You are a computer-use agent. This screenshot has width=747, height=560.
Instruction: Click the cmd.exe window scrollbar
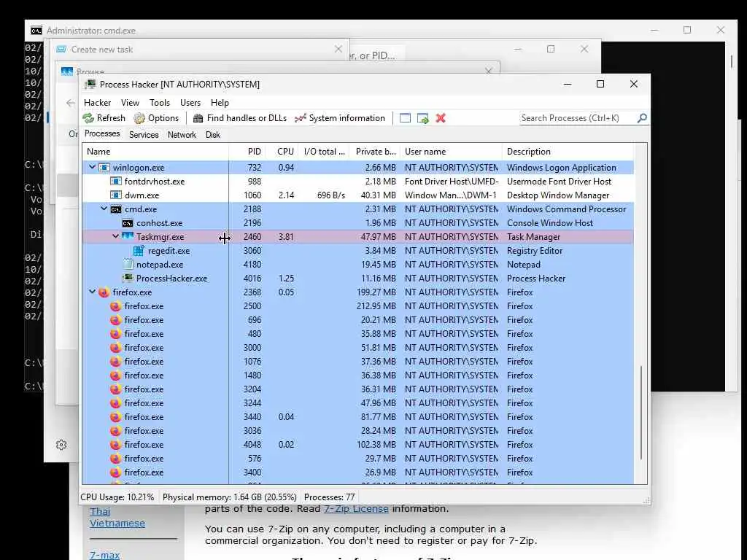coord(732,61)
